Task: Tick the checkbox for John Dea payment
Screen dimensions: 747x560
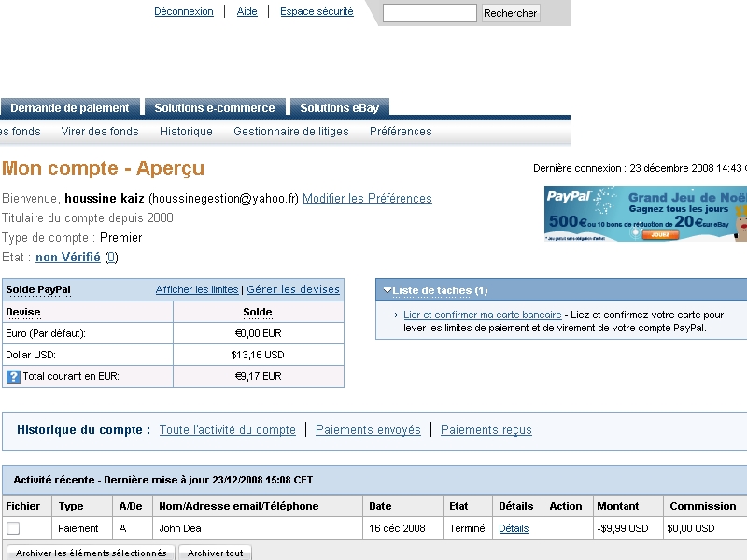Action: tap(13, 528)
